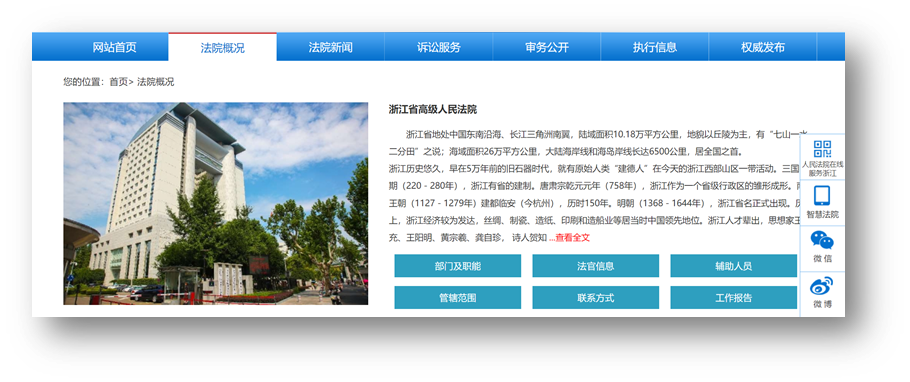Open the 部门及职能 button
Viewport: 910px width, 382px height.
point(457,266)
